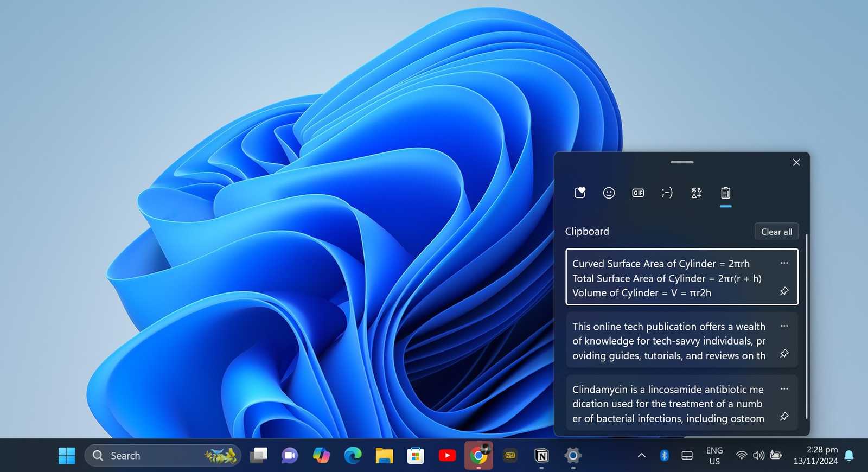The image size is (868, 472).
Task: Open the Symbols tab
Action: click(697, 193)
